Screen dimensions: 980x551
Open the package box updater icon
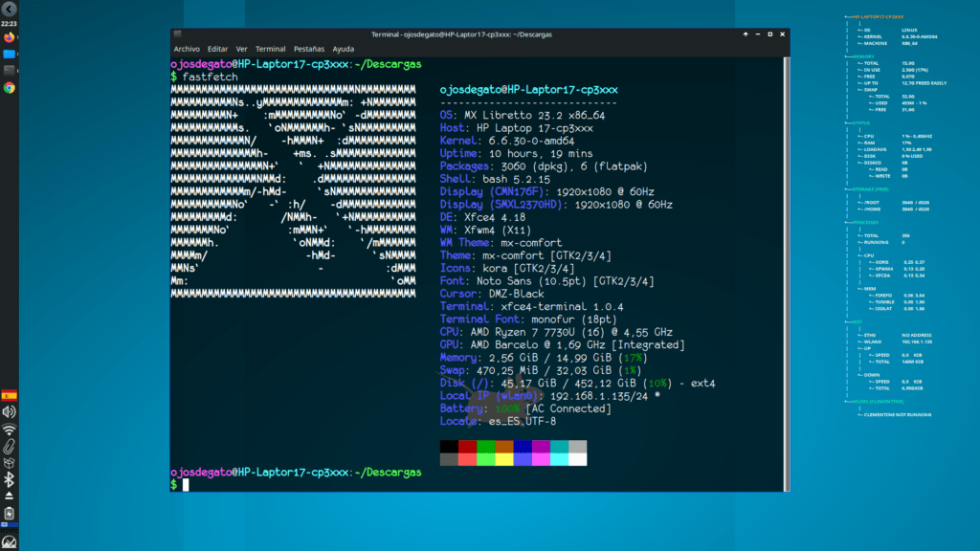click(9, 463)
